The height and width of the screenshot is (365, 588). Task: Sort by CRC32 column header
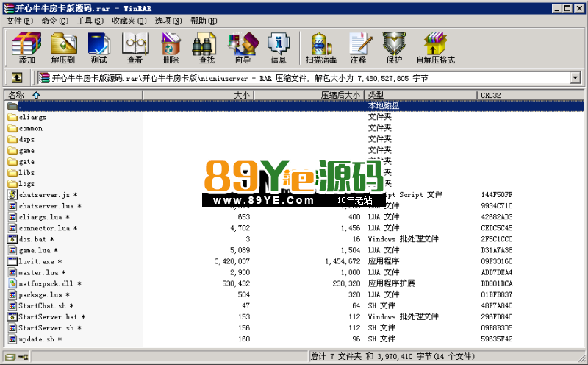(530, 95)
